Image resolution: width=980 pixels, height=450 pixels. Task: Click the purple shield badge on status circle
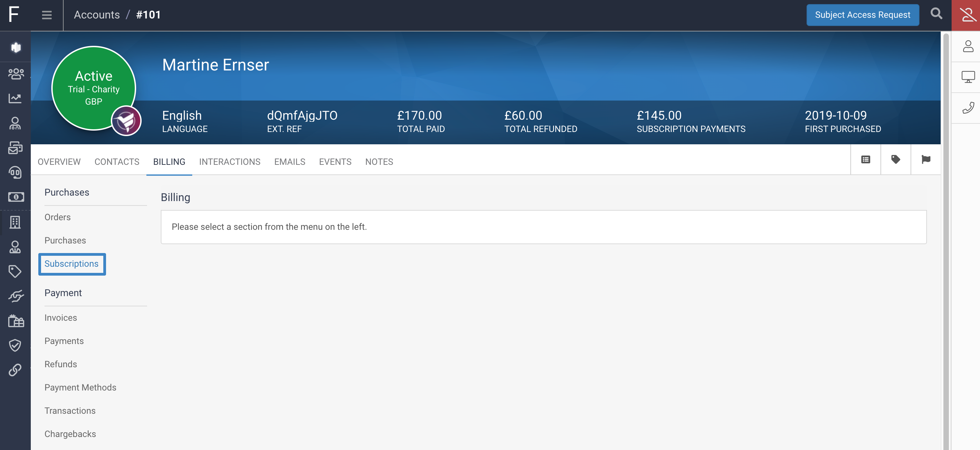tap(126, 121)
